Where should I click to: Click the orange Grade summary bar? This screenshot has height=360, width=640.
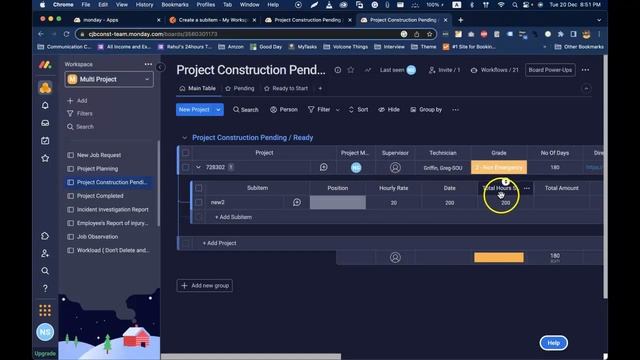(x=499, y=257)
